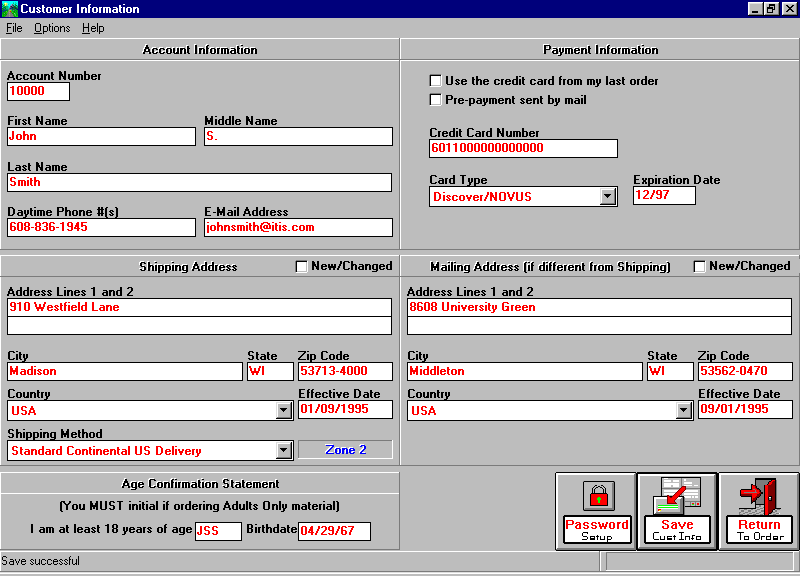The width and height of the screenshot is (800, 576).
Task: Check 'Pre-payment sent by mail' option
Action: [x=435, y=100]
